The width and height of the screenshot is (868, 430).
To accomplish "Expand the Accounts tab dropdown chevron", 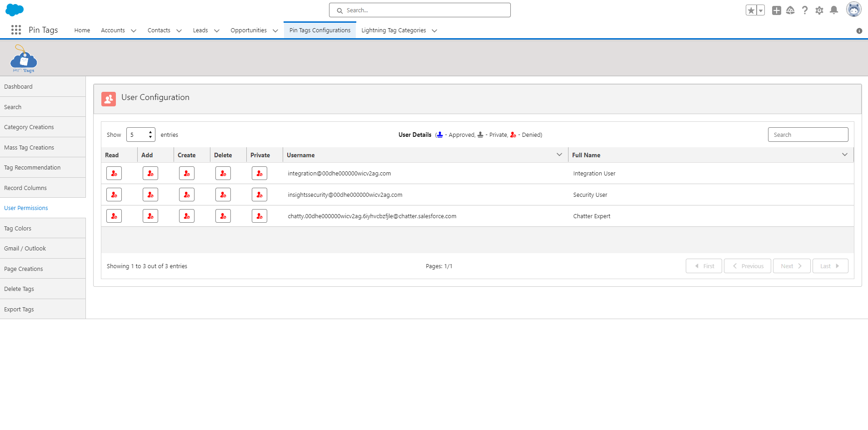I will [x=134, y=30].
